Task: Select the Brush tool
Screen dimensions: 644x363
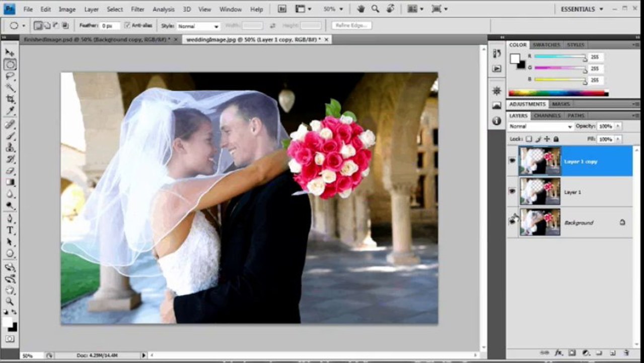Action: (x=10, y=136)
